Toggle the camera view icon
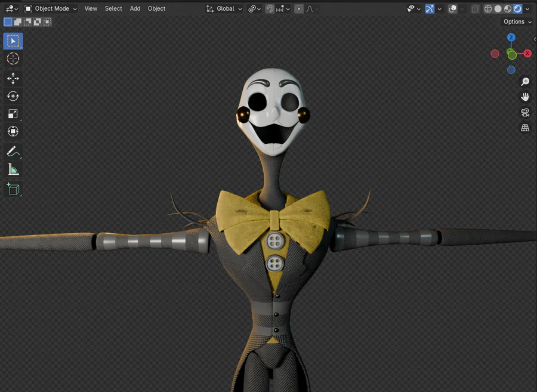Image resolution: width=537 pixels, height=392 pixels. pyautogui.click(x=525, y=113)
